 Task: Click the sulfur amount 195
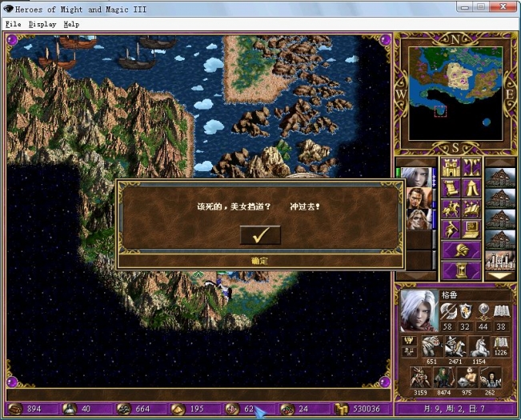tap(197, 409)
